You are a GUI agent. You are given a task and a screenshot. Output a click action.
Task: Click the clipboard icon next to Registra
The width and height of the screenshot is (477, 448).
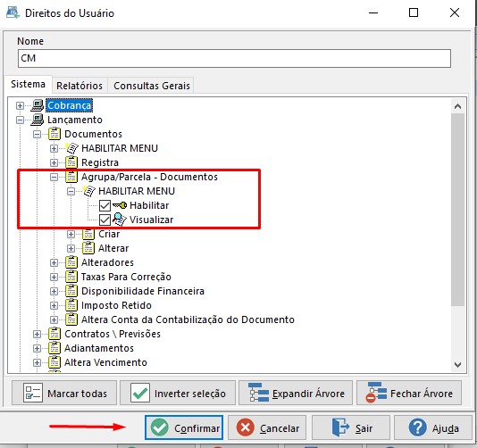71,162
